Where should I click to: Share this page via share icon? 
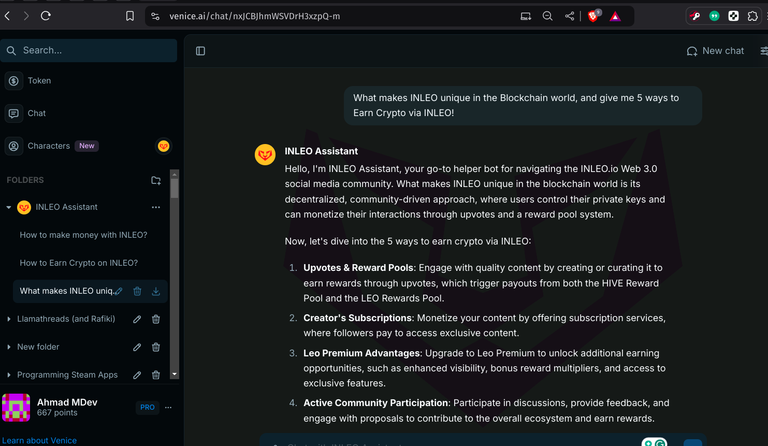point(569,16)
